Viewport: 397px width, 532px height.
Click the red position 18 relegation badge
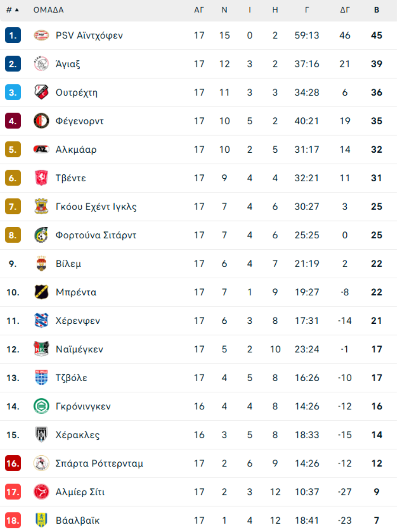pos(13,521)
